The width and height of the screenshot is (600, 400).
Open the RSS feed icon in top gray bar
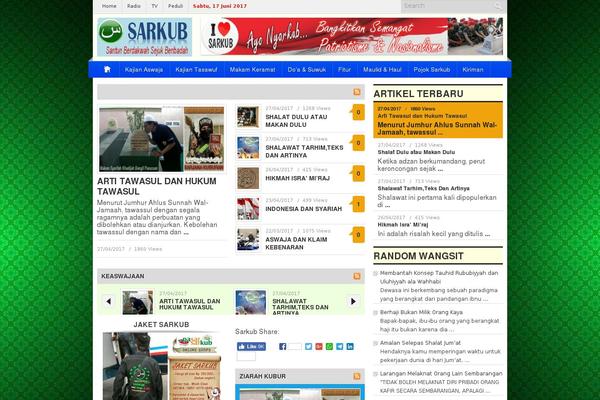(x=357, y=92)
